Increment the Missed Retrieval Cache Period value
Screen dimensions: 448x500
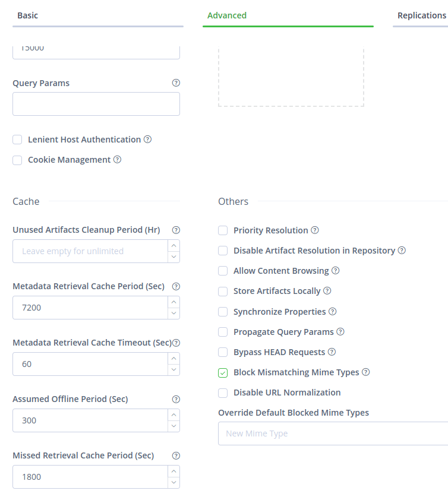coord(175,470)
